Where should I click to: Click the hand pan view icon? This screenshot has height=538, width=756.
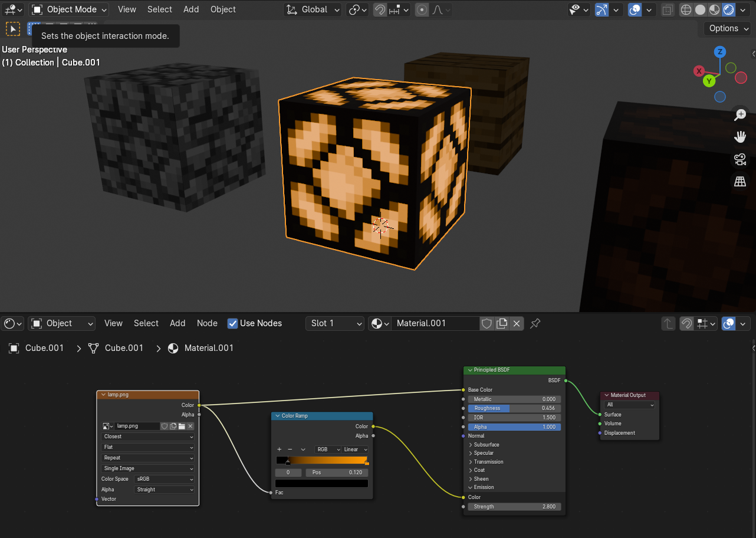point(739,137)
